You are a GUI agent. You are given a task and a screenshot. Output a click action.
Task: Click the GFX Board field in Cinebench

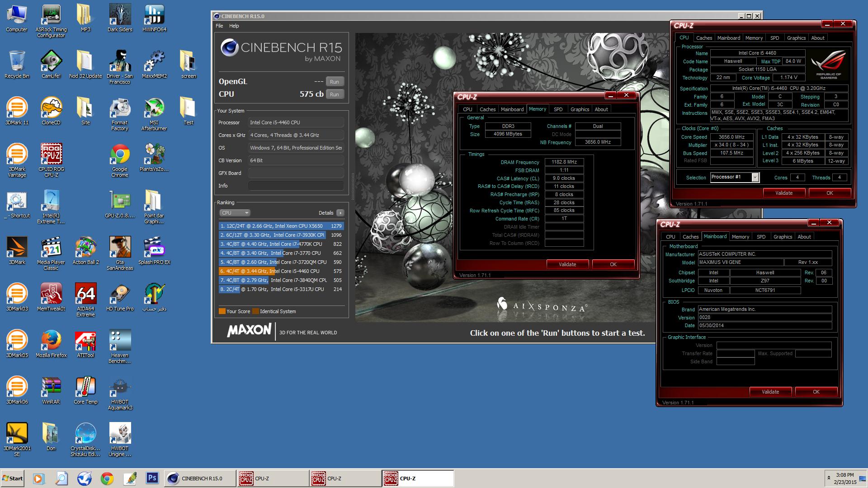(296, 173)
